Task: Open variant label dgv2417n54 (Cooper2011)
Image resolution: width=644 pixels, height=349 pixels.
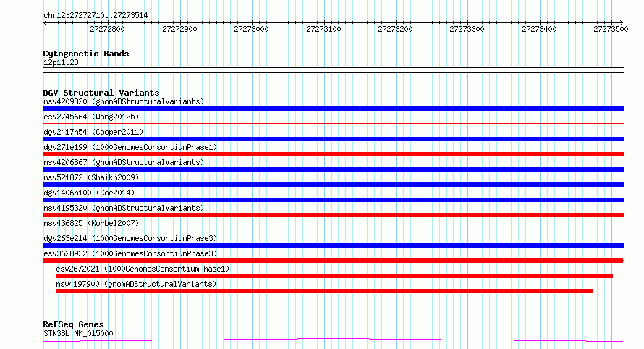Action: pyautogui.click(x=93, y=132)
